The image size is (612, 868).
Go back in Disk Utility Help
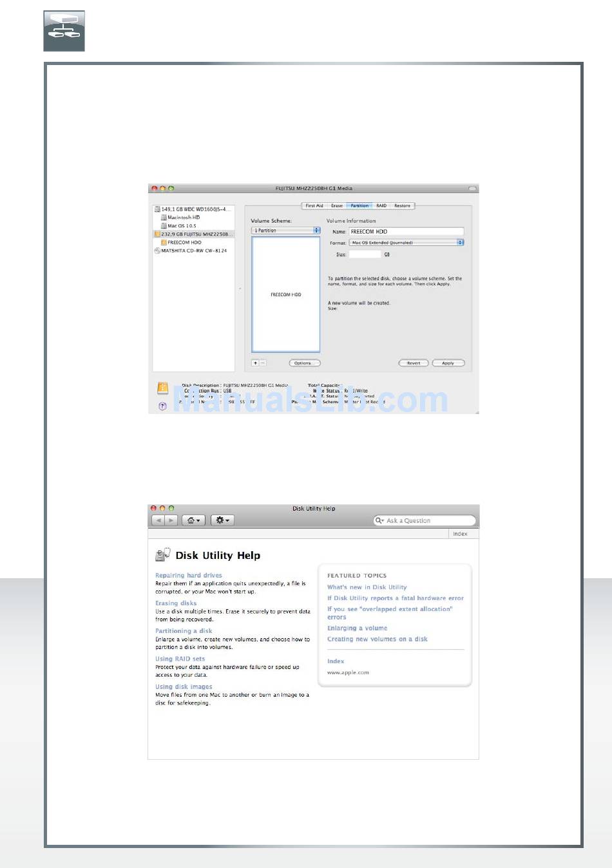pyautogui.click(x=158, y=520)
